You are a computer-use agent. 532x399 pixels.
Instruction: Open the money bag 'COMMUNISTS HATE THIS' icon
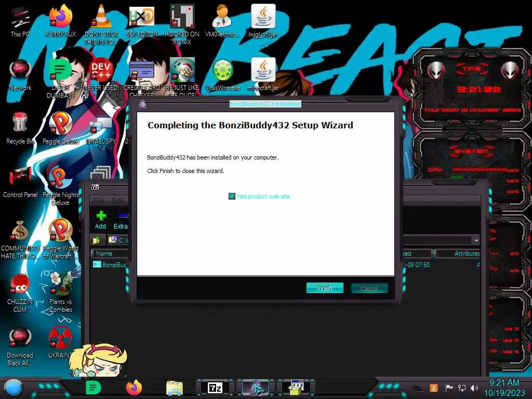[x=20, y=240]
